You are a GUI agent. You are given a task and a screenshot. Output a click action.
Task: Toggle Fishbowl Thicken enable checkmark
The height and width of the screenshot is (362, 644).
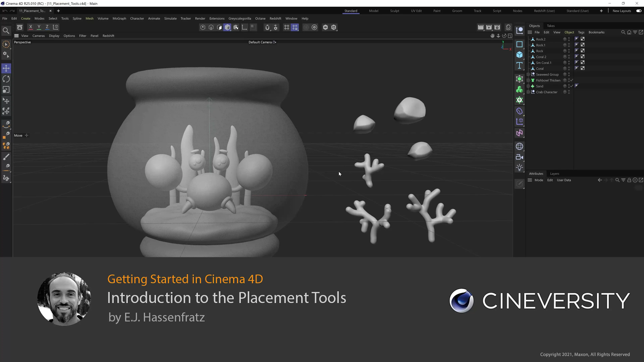[x=572, y=80]
